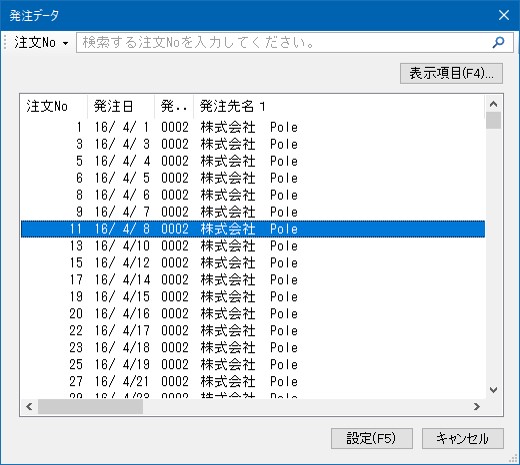Click the order number search field
This screenshot has width=520, height=465.
point(283,42)
